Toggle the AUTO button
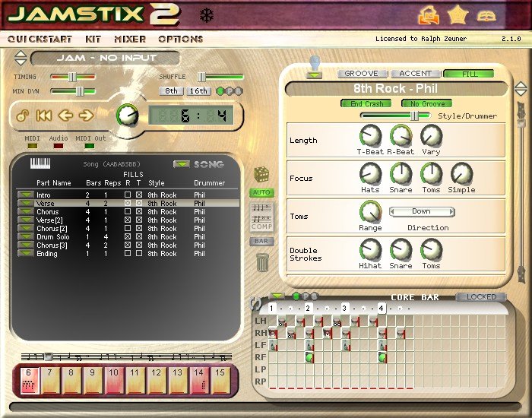 click(x=261, y=192)
